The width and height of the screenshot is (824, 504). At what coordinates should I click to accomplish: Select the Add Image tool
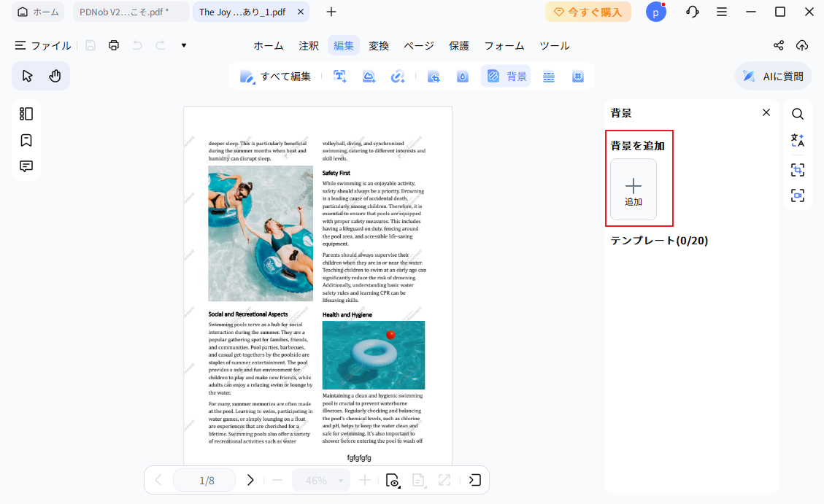[x=369, y=75]
